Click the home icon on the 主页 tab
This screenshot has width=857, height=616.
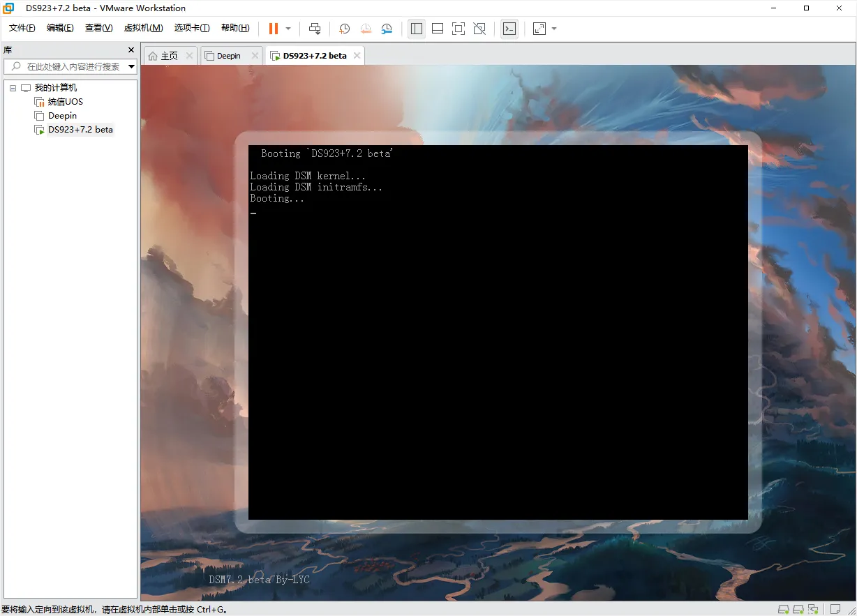153,56
